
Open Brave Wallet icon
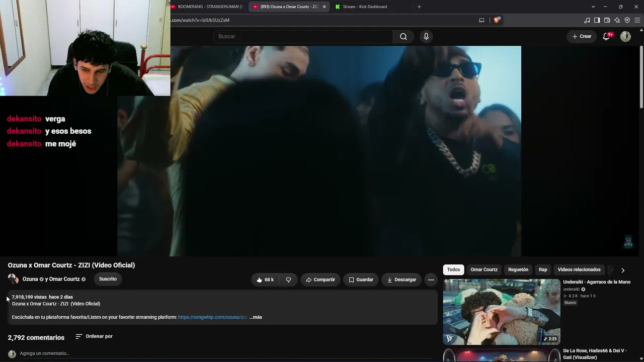click(x=607, y=20)
